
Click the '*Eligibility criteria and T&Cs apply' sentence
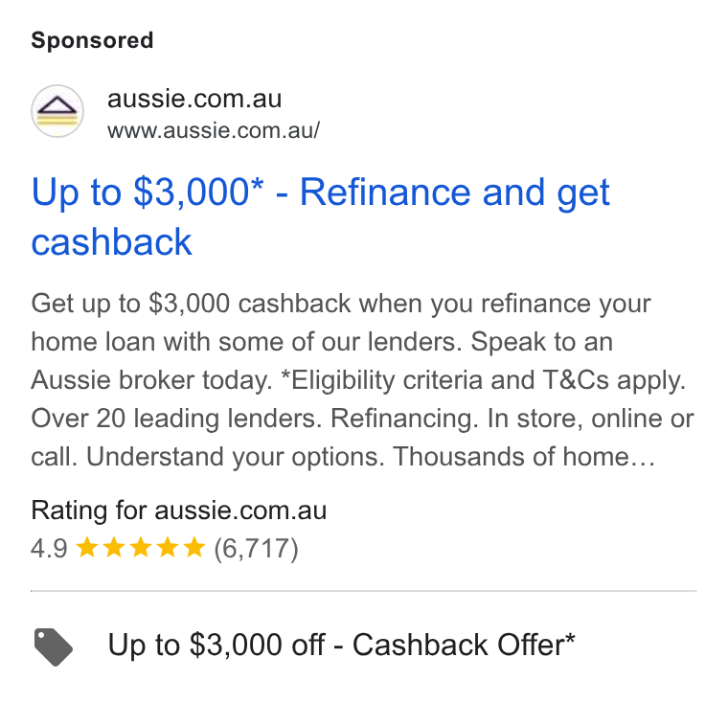coord(484,380)
